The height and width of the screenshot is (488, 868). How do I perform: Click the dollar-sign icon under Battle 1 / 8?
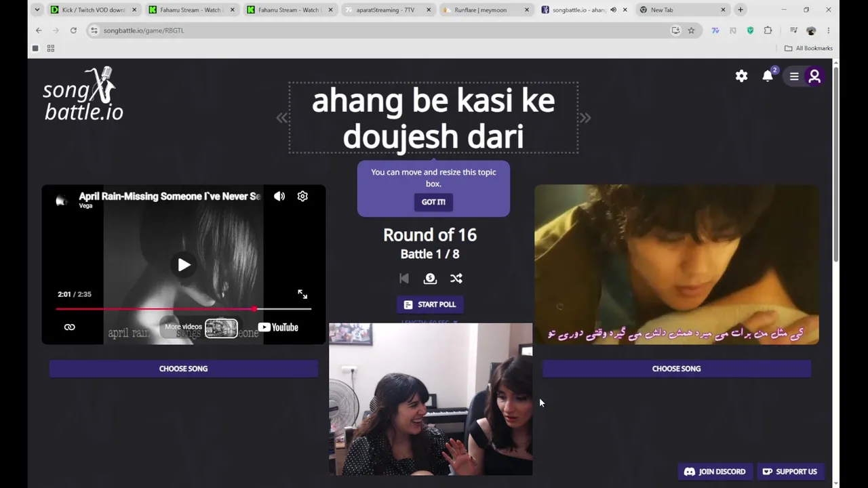[x=430, y=279]
